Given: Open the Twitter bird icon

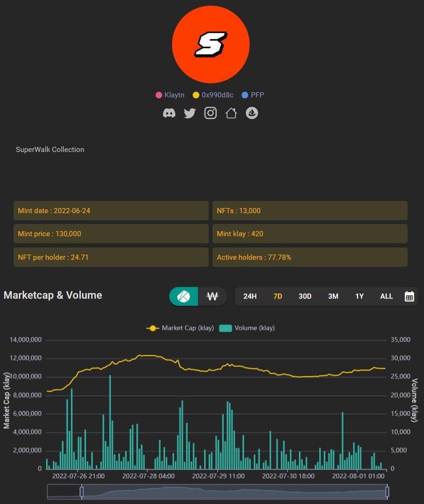Looking at the screenshot, I should (x=190, y=113).
